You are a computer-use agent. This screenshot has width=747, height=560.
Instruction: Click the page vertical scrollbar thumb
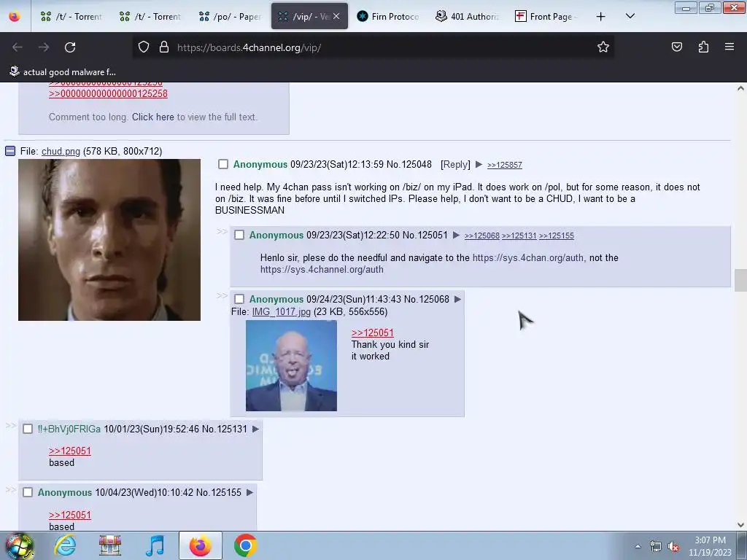point(740,280)
